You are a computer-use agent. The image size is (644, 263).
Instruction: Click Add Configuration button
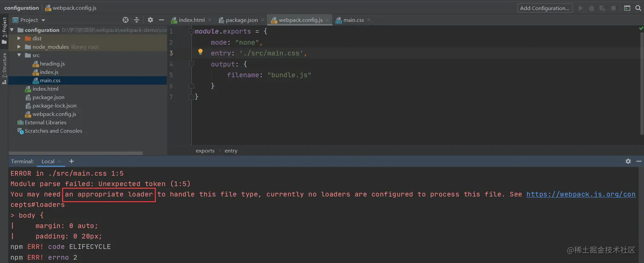(545, 8)
